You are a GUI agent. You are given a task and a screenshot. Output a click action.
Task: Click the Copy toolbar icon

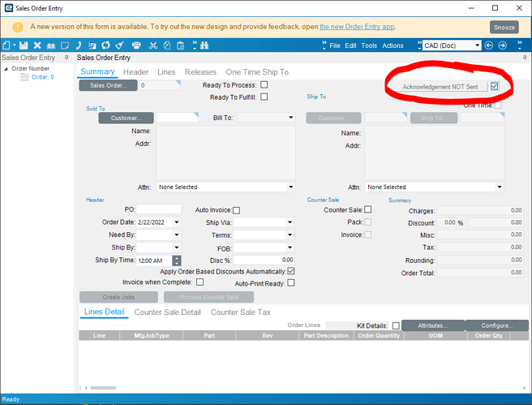167,45
